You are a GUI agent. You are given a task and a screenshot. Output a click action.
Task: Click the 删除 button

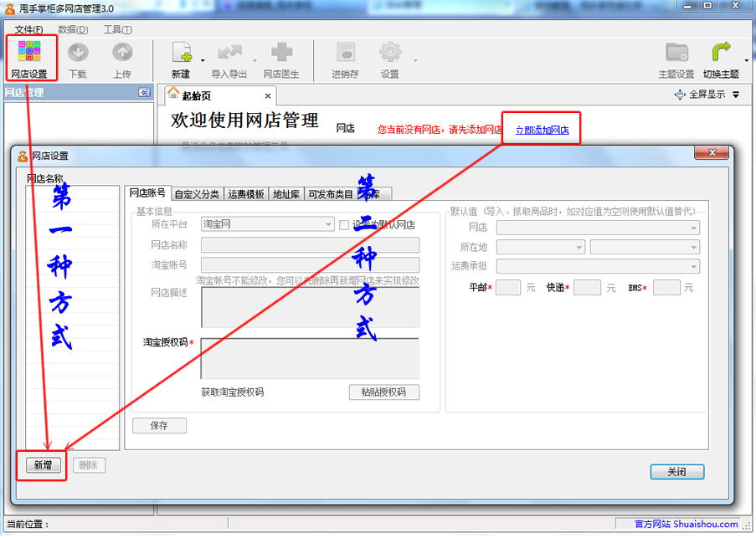pos(89,465)
